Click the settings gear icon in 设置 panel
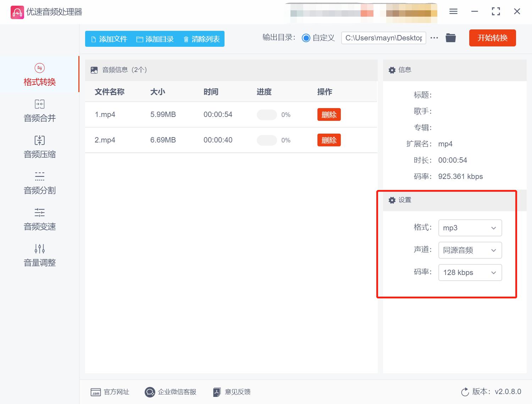Viewport: 532px width, 404px height. pyautogui.click(x=392, y=200)
